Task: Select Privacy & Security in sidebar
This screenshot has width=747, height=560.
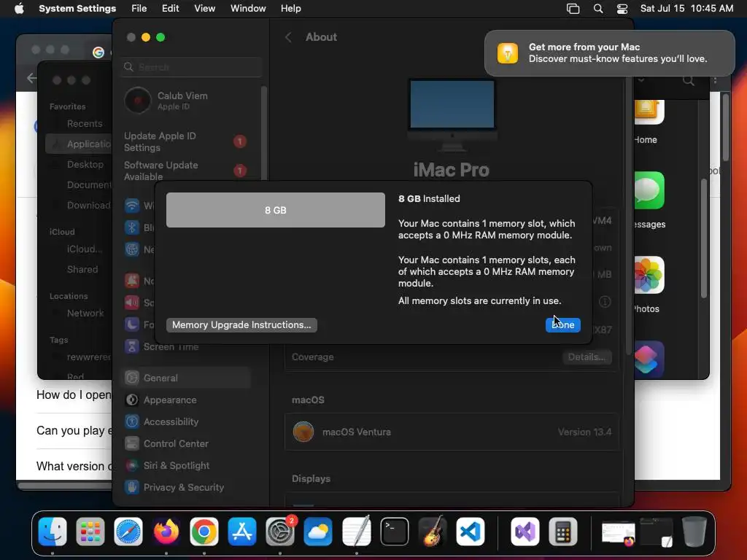Action: point(186,488)
